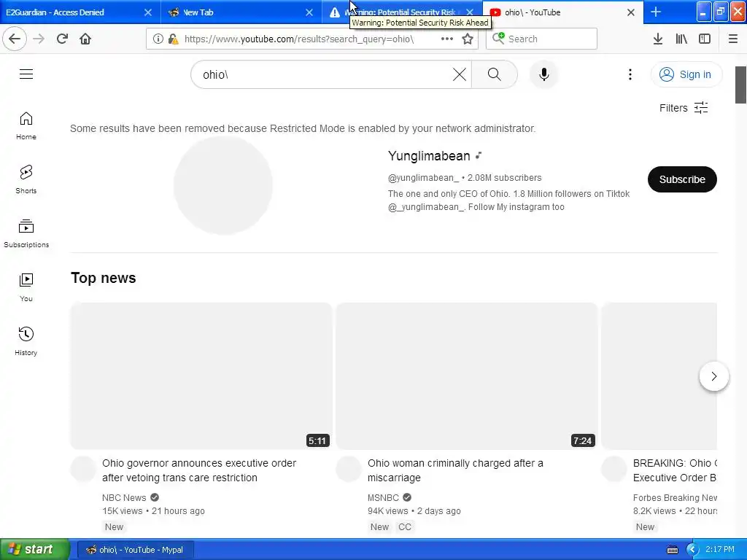747x560 pixels.
Task: Open YouTube settings three-dot menu
Action: click(630, 74)
